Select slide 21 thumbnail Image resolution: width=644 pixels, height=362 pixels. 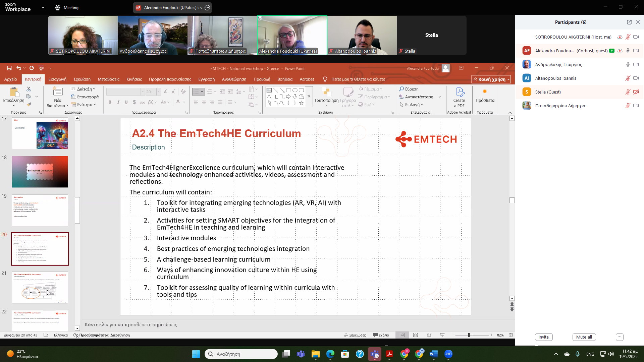click(x=40, y=287)
